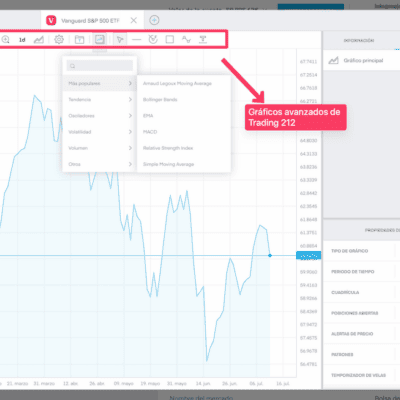Open chart settings gear icon

[x=59, y=40]
